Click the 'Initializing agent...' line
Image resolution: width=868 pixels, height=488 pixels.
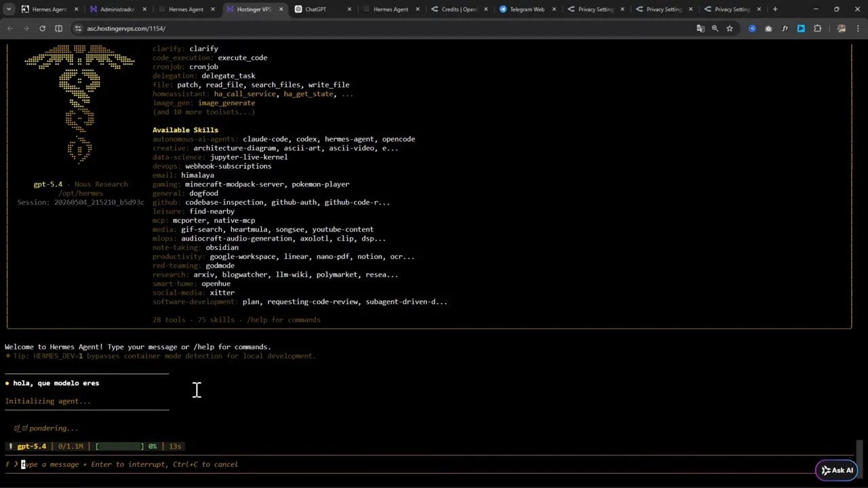pos(47,401)
